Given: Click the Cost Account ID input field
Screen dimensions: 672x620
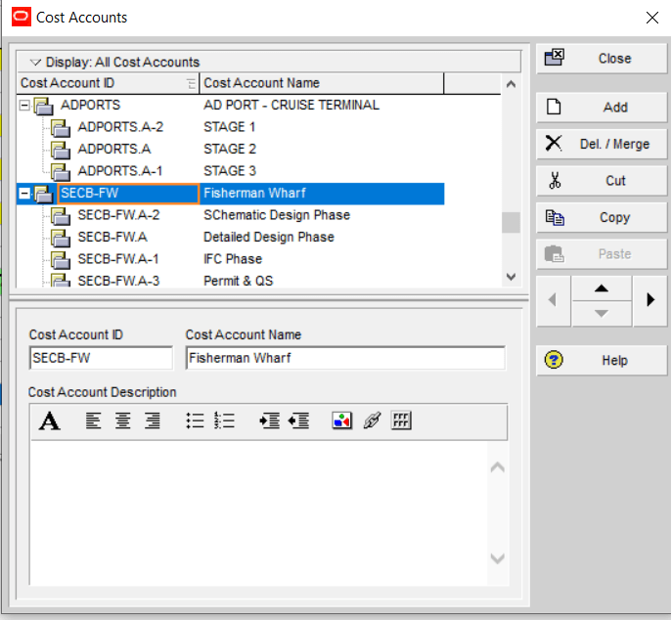Looking at the screenshot, I should tap(101, 358).
